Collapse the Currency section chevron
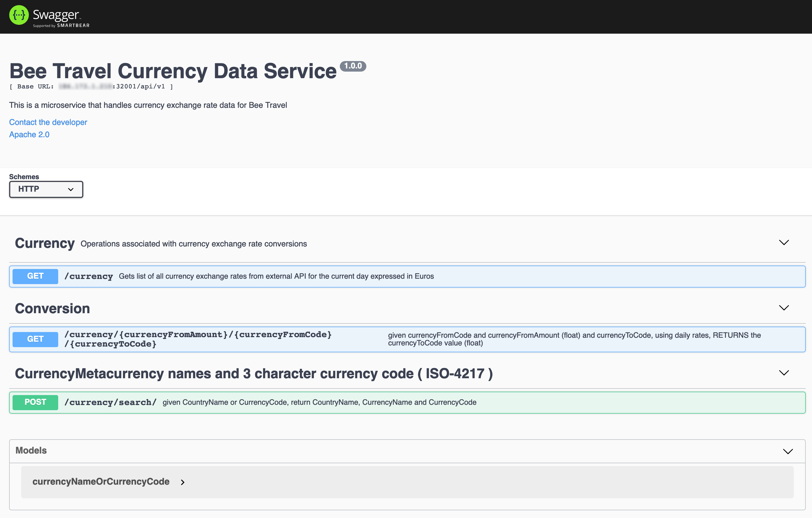 pyautogui.click(x=784, y=243)
